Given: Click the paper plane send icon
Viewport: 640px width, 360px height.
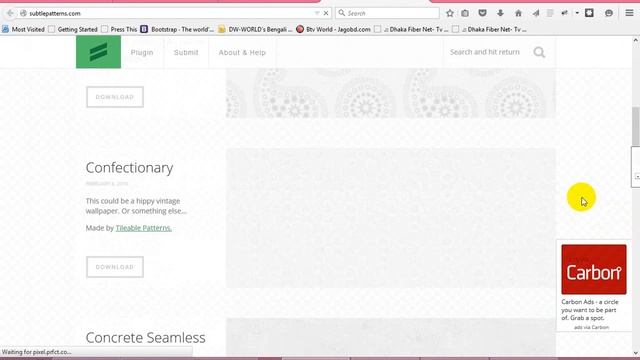Looking at the screenshot, I should (536, 13).
